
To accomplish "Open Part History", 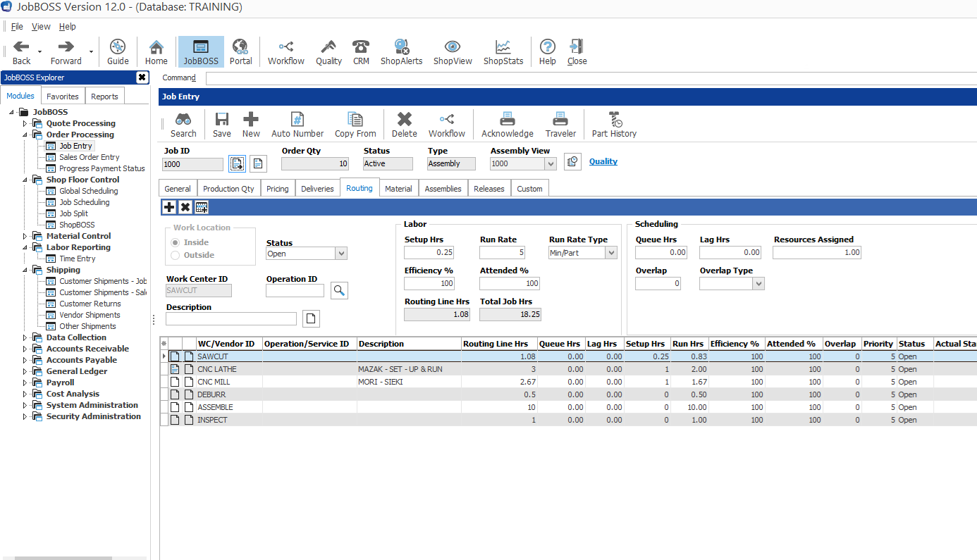I will (613, 124).
